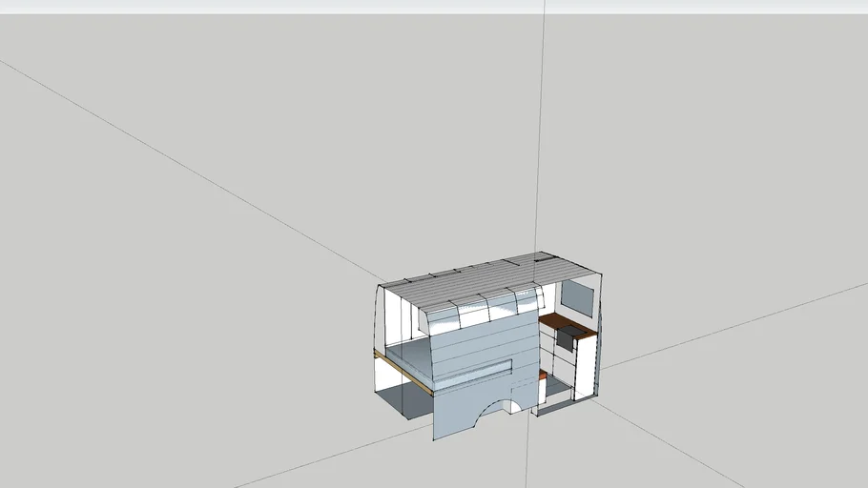868x488 pixels.
Task: Select the horizontal sliding-door groove on the side panel
Action: (471, 369)
